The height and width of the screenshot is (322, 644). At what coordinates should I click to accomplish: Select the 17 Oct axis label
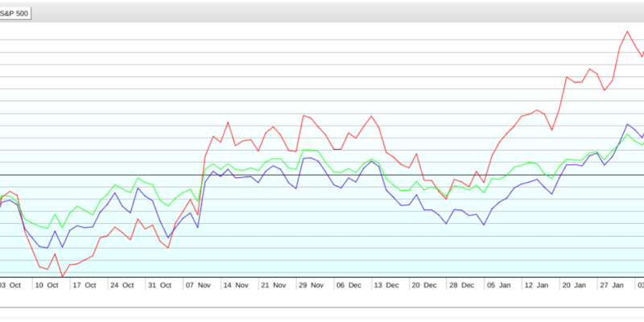tap(85, 285)
